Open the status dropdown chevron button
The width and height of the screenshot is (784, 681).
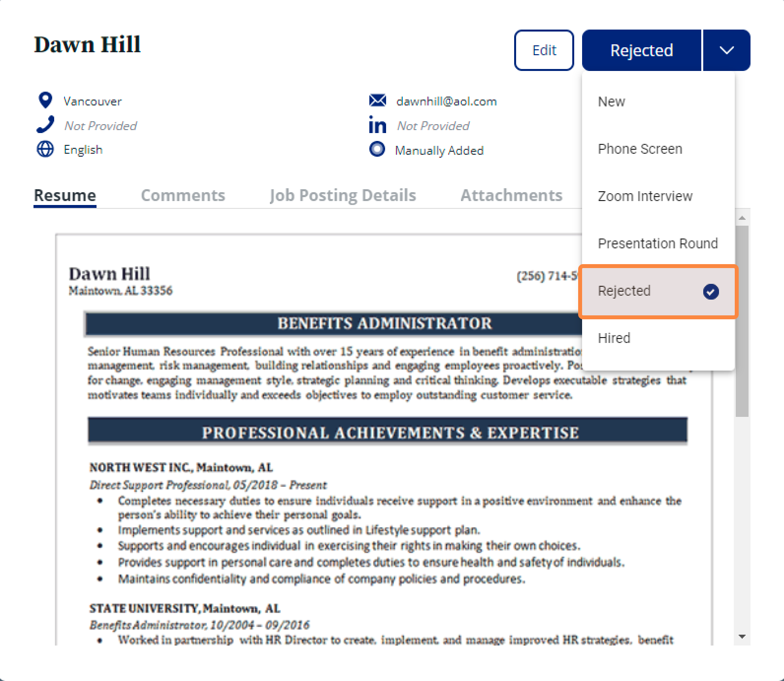point(726,50)
